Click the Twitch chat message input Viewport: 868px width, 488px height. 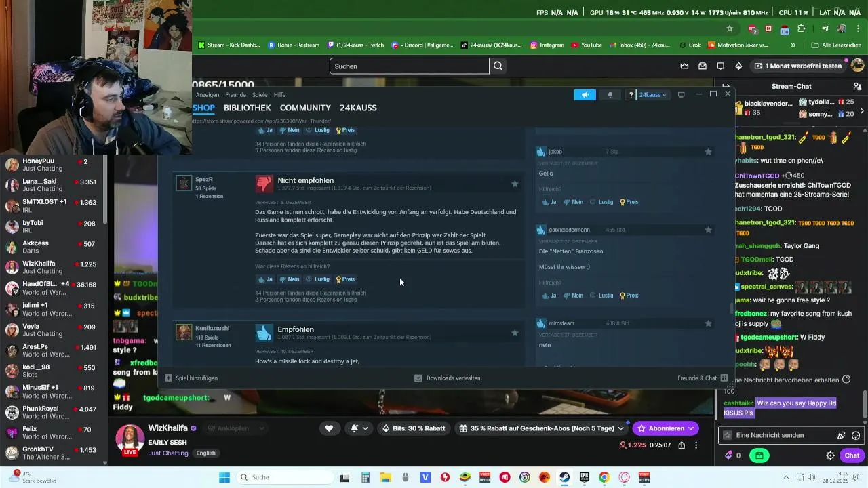780,435
